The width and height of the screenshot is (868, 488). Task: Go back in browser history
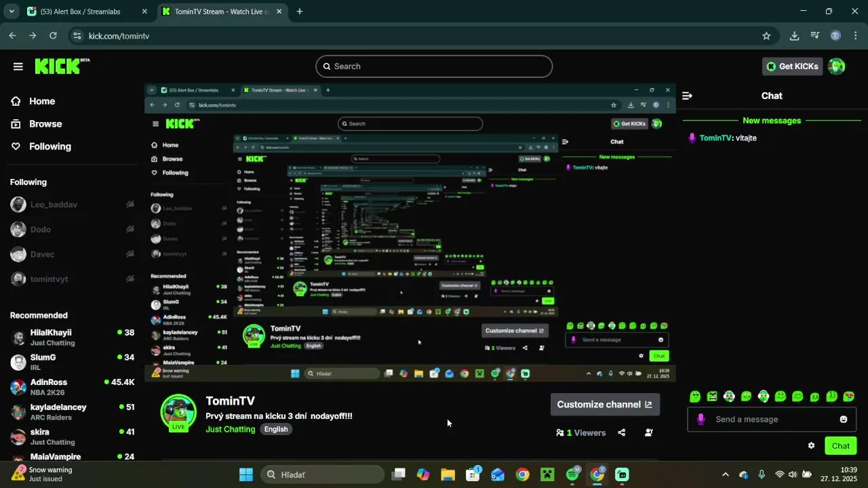(12, 36)
